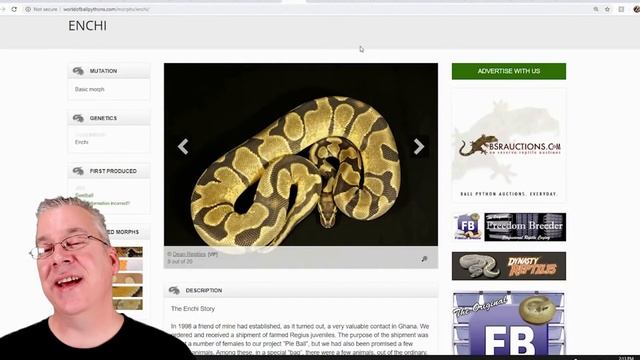The width and height of the screenshot is (640, 360).
Task: Open the browser zoom magnifier icon
Action: tap(596, 9)
